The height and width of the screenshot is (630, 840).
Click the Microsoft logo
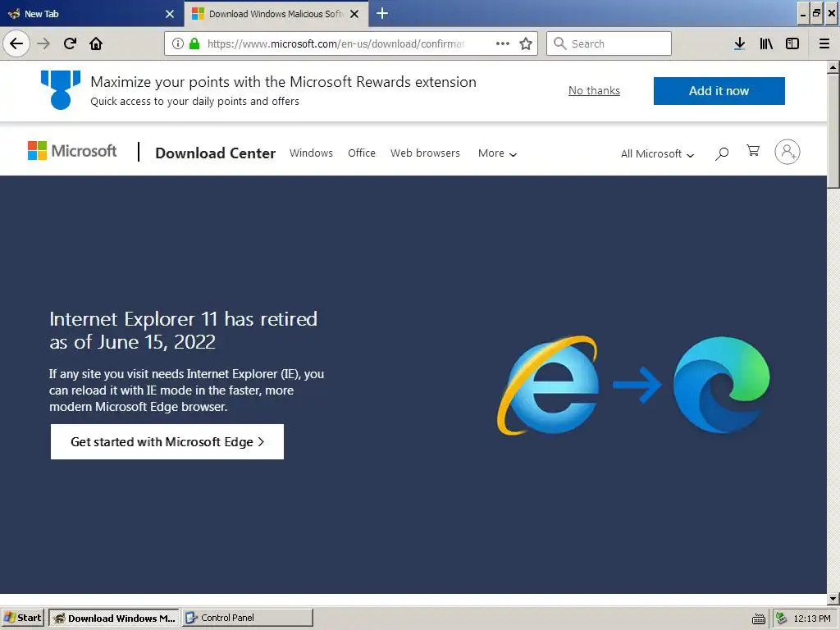point(72,151)
